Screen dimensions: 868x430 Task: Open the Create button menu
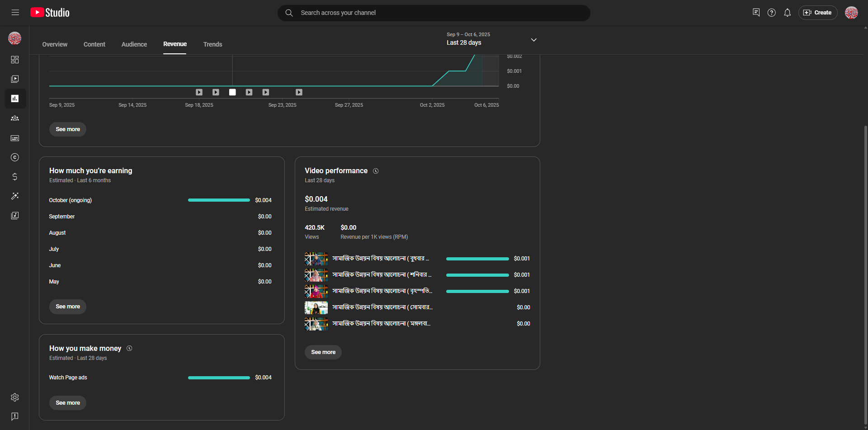click(817, 13)
